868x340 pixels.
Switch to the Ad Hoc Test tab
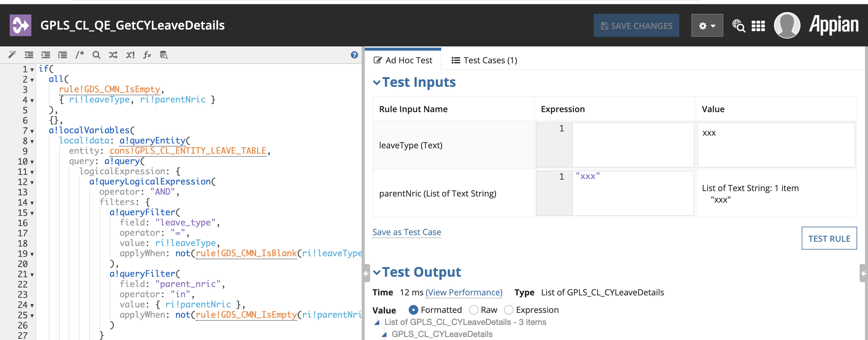pos(403,60)
